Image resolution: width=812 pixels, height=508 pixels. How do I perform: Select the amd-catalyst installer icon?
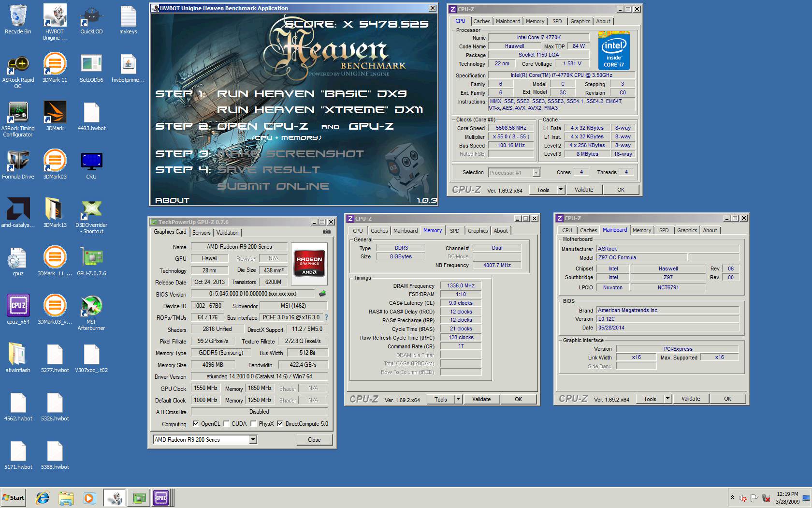pyautogui.click(x=18, y=213)
